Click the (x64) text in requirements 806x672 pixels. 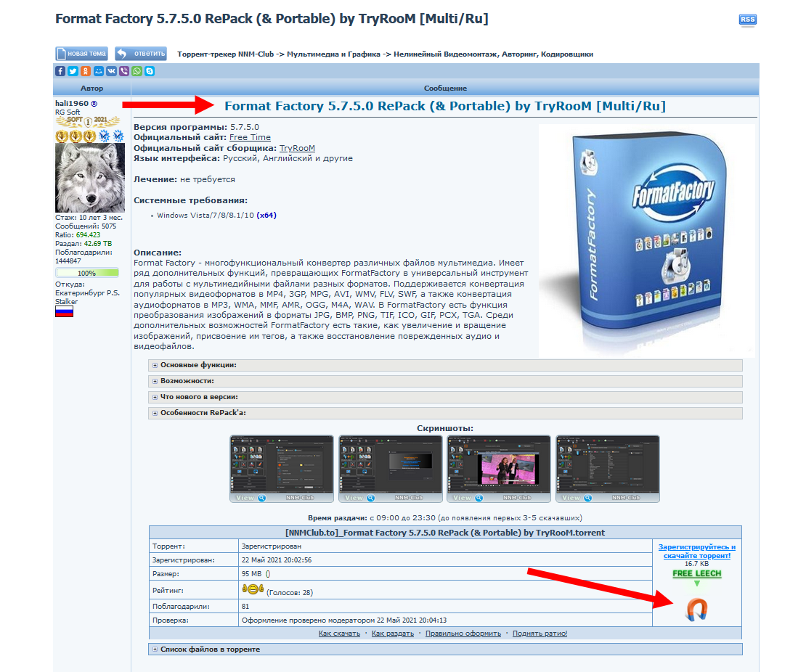(266, 216)
